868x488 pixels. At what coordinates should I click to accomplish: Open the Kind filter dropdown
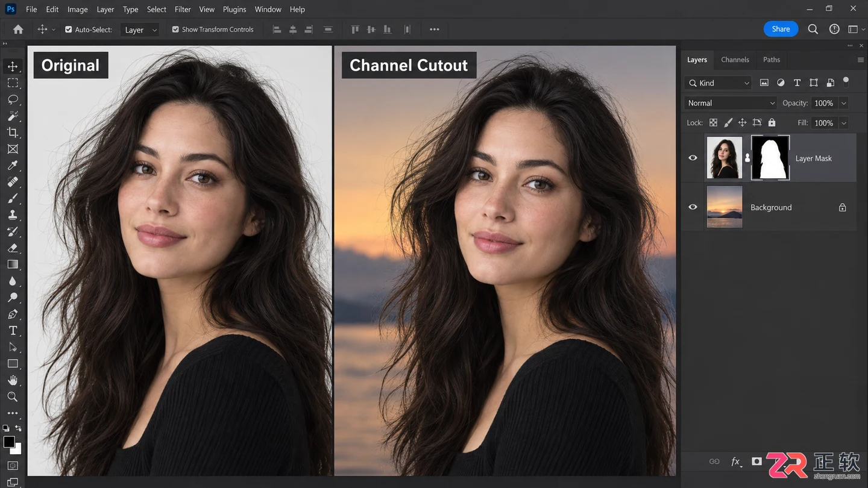(x=719, y=83)
